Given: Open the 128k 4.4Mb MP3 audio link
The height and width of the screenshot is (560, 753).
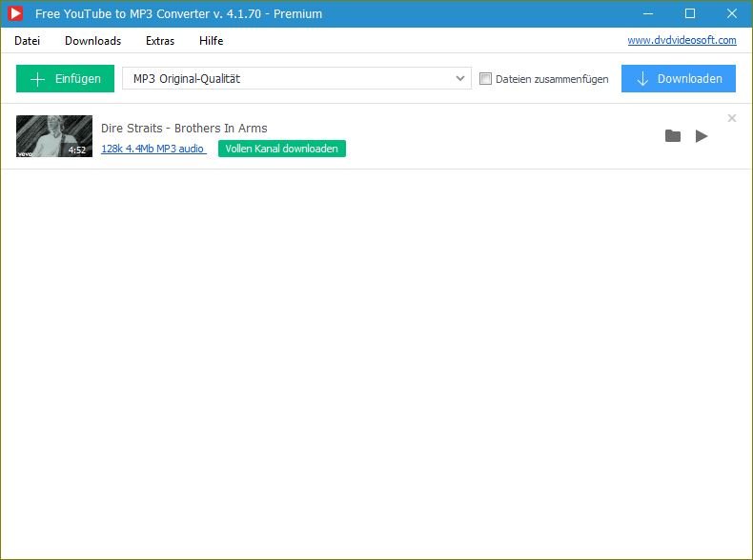Looking at the screenshot, I should click(153, 149).
